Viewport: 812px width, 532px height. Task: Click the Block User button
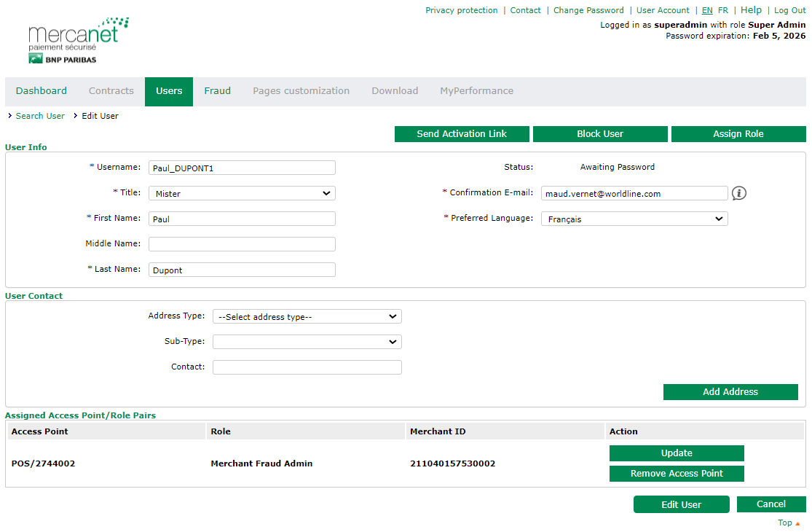pos(600,134)
